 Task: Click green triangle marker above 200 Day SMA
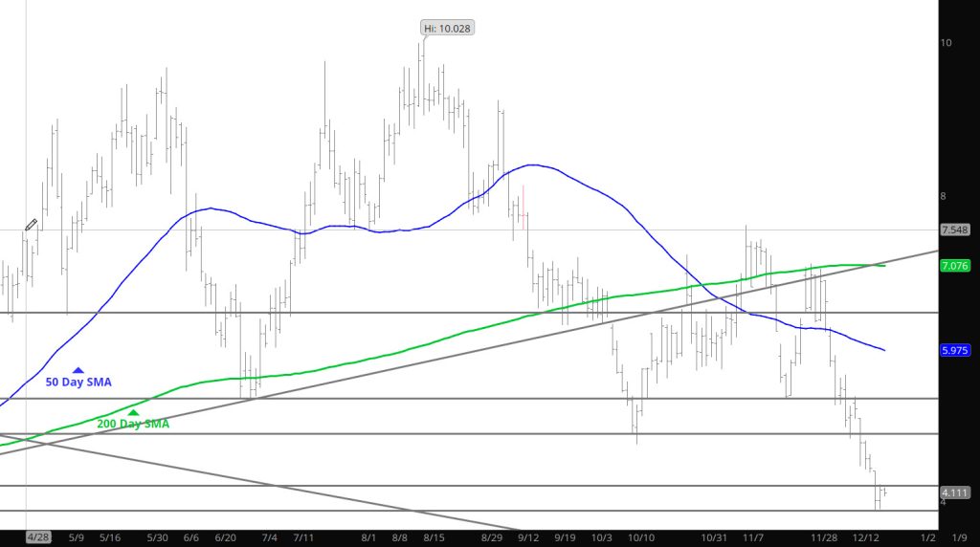[x=133, y=412]
